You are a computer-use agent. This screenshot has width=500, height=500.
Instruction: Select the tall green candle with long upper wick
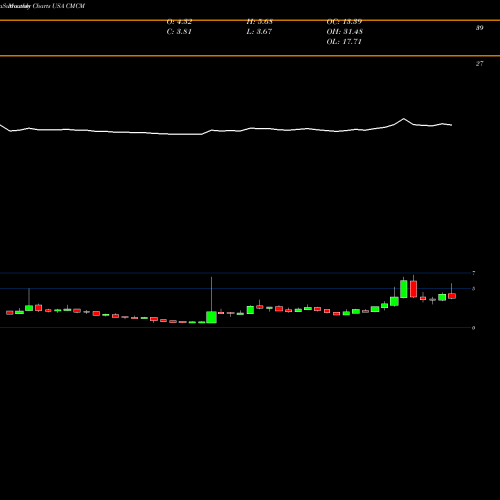pyautogui.click(x=211, y=317)
